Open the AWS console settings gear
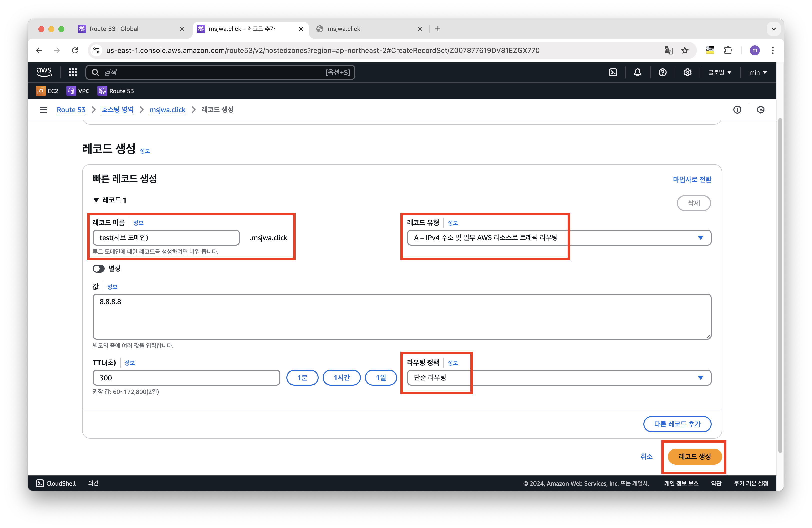The image size is (812, 528). [x=687, y=72]
